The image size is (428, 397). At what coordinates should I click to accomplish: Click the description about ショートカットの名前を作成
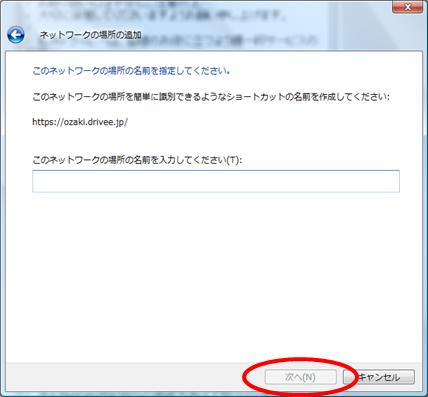211,97
